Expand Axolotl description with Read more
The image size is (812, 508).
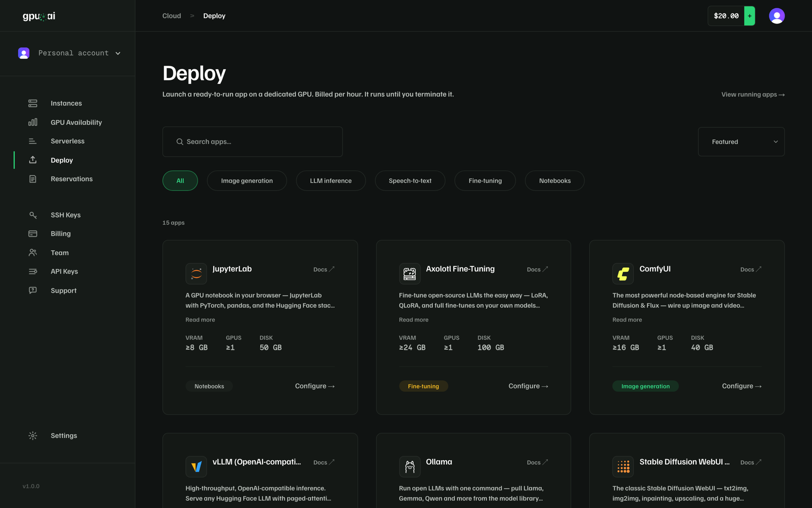pos(414,320)
